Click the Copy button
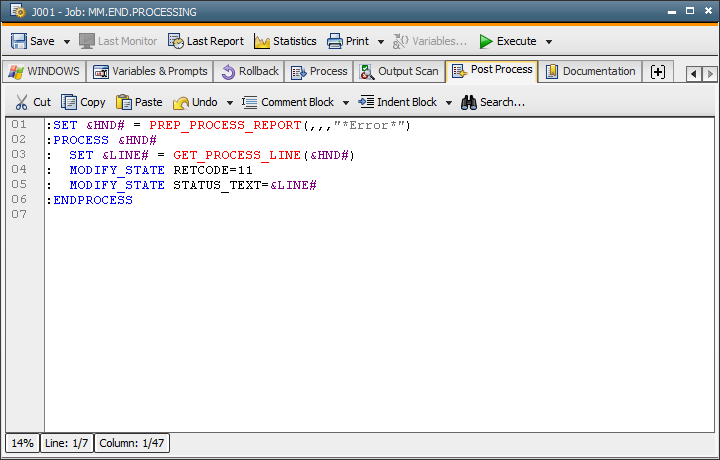720x460 pixels. (83, 102)
